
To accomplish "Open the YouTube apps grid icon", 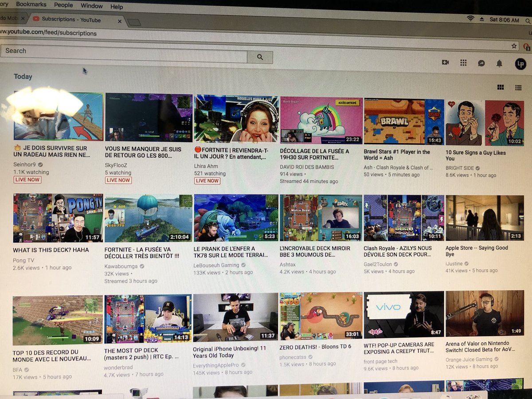I will pos(463,63).
